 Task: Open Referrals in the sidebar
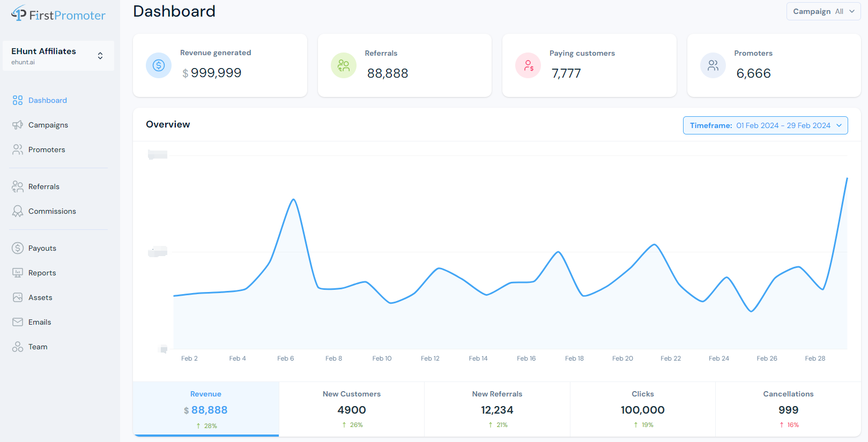click(x=43, y=186)
